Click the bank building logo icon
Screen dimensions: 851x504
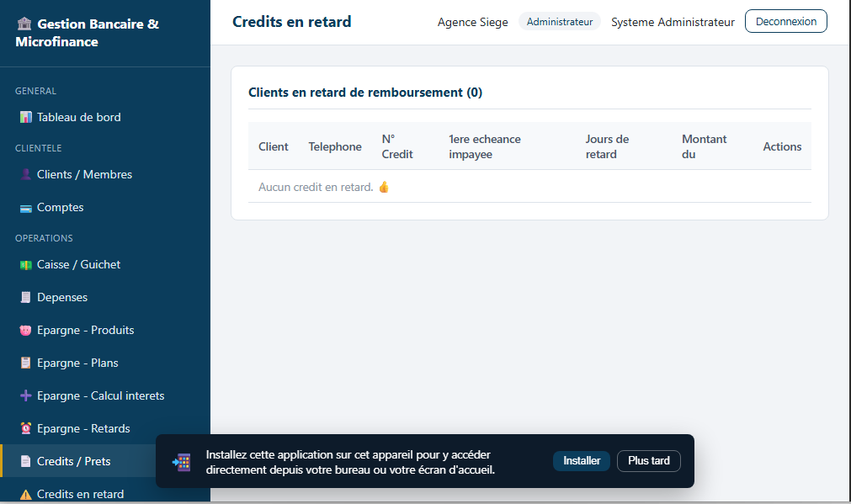click(x=24, y=24)
